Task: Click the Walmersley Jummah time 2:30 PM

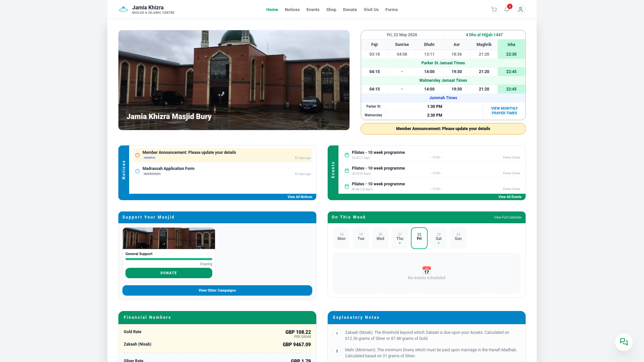Action: click(435, 115)
